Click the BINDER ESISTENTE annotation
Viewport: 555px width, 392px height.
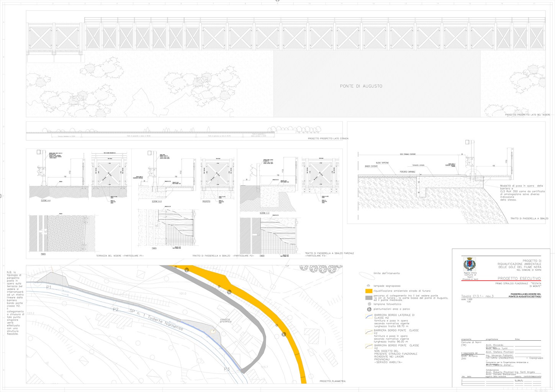[x=371, y=167]
